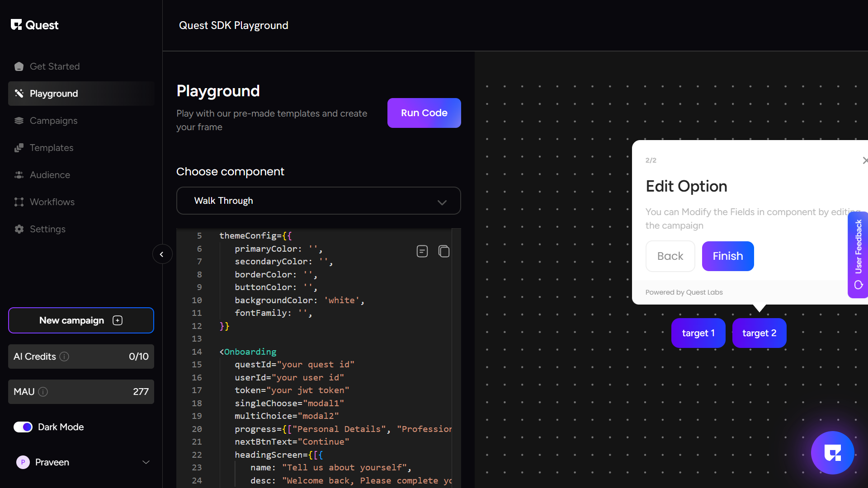
Task: Click the Quest logo icon
Action: tap(16, 25)
